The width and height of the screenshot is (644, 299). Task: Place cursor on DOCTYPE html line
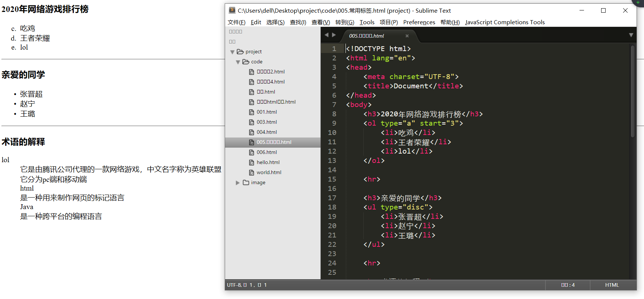click(x=378, y=49)
